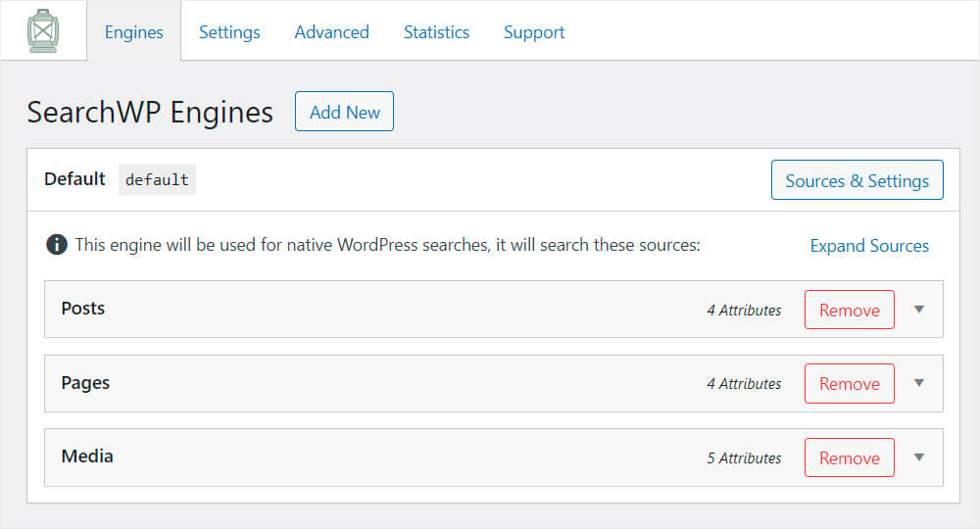Click the SearchWP lantern logo icon
The height and width of the screenshot is (529, 980).
[43, 30]
